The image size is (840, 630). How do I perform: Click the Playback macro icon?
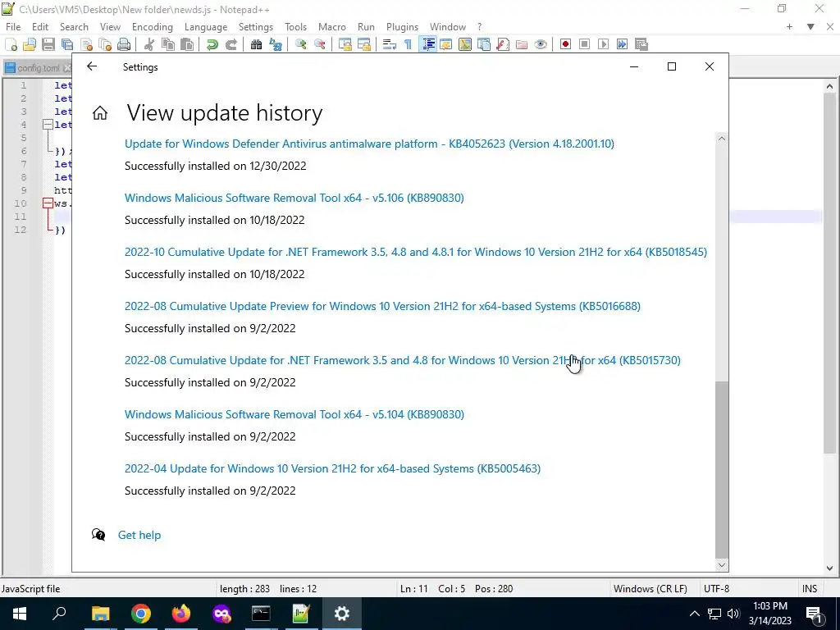603,44
